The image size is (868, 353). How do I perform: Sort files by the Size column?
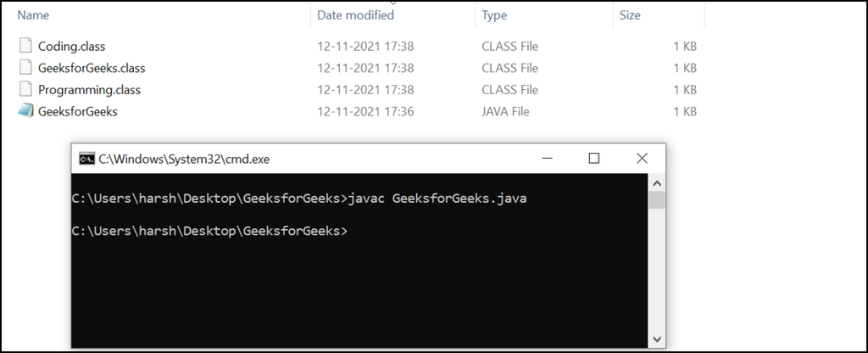point(630,15)
